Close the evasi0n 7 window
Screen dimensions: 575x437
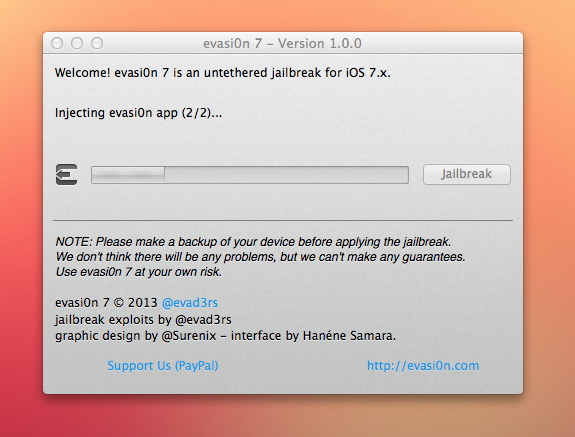(57, 43)
